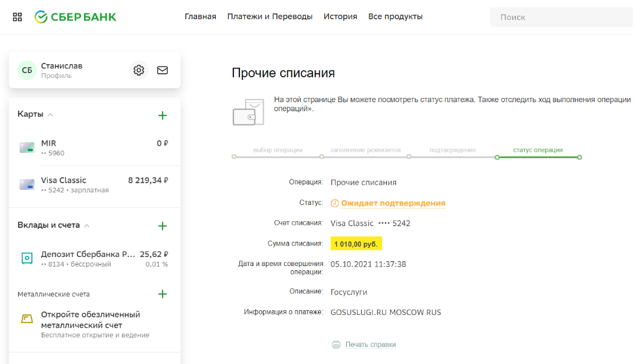This screenshot has width=636, height=364.
Task: Click Печать справки link
Action: coord(371,345)
